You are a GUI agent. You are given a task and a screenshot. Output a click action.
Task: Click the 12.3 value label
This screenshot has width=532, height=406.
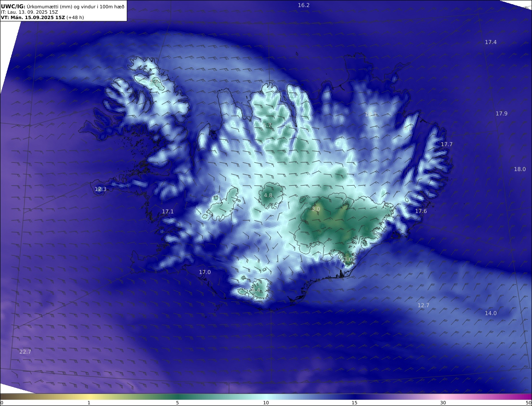[101, 189]
